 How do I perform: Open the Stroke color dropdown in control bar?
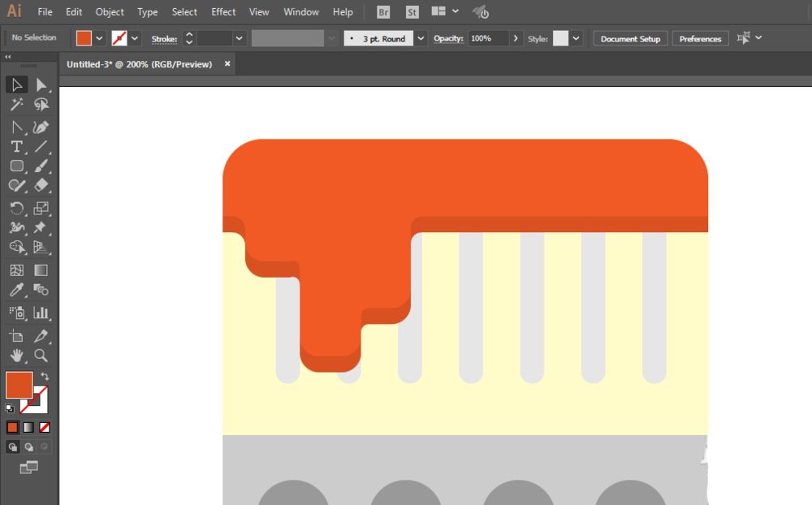tap(135, 38)
